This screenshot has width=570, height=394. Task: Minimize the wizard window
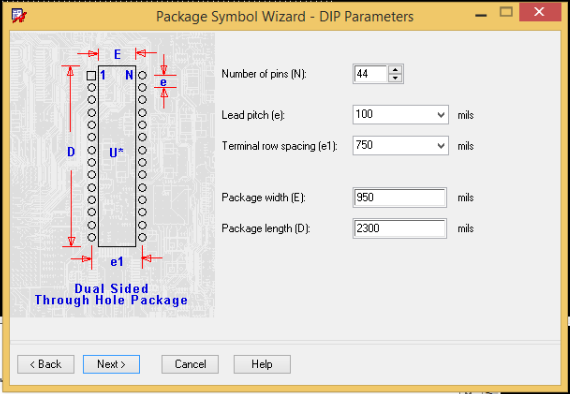pyautogui.click(x=481, y=15)
